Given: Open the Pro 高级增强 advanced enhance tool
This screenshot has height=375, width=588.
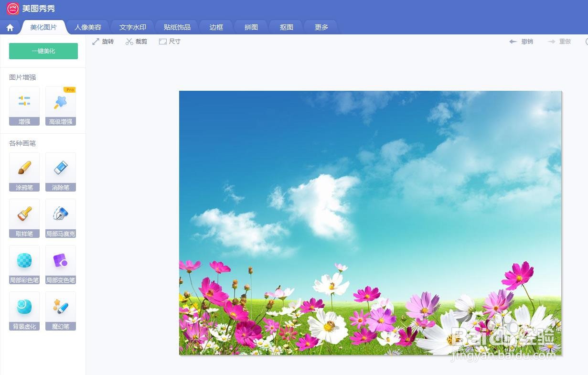Looking at the screenshot, I should tap(60, 105).
